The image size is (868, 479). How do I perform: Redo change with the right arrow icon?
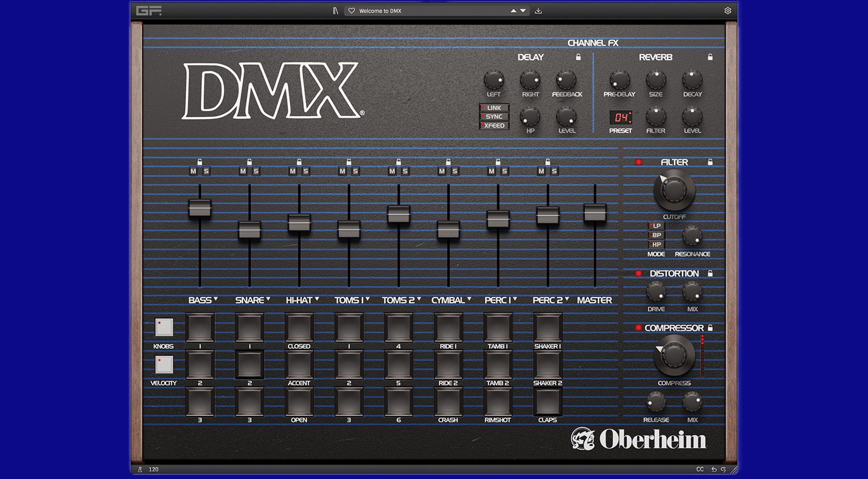(723, 469)
